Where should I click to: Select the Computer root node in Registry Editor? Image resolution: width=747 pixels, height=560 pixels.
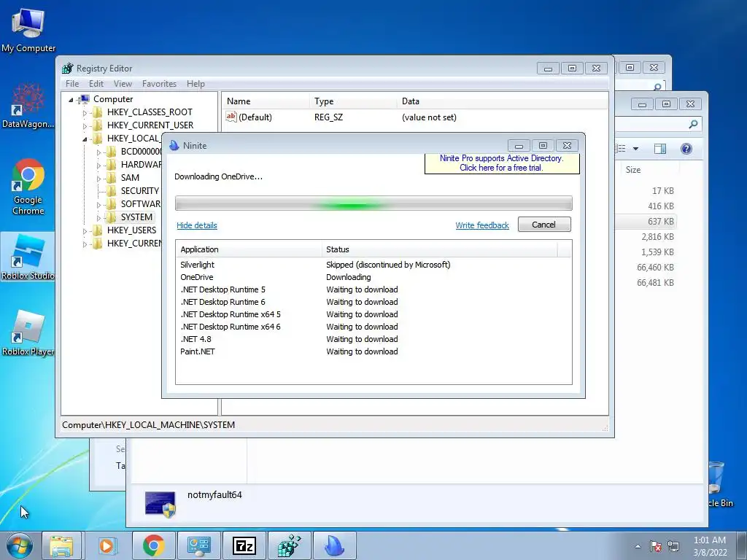[113, 99]
